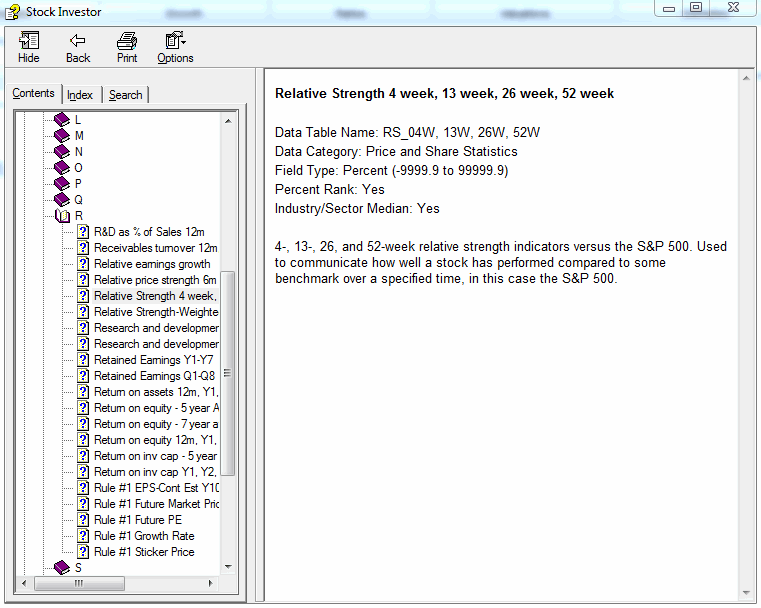Expand the L book section
This screenshot has width=761, height=608.
pyautogui.click(x=62, y=120)
